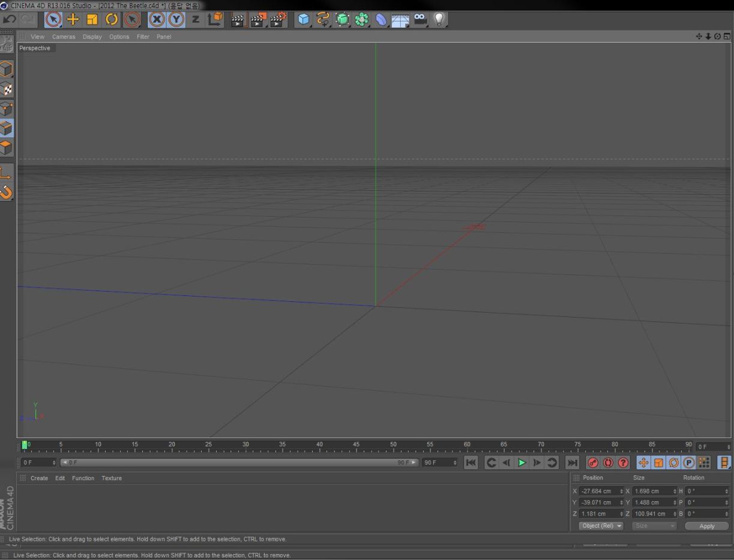Play the animation forwards
Viewport: 734px width, 560px height.
(522, 463)
